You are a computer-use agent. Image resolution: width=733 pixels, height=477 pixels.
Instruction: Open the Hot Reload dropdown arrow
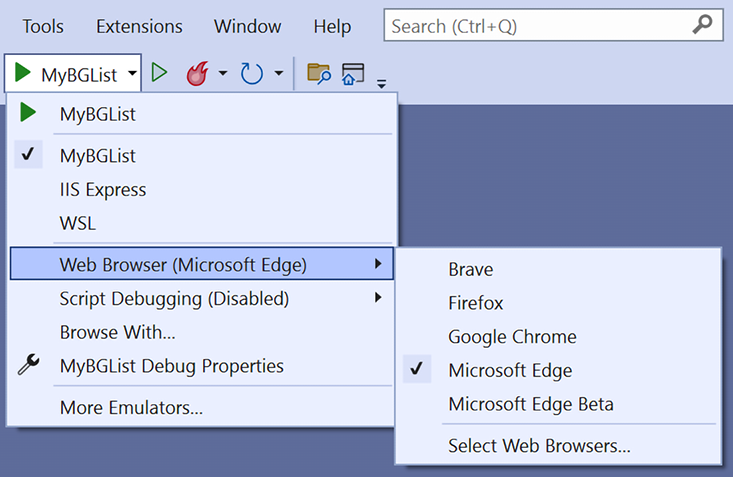(x=223, y=73)
